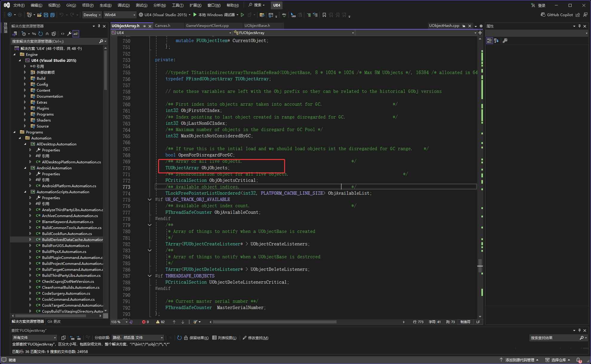Collapse the #if UE_GC_TRACK_OBJ_AVAILABLE code region
The height and width of the screenshot is (364, 591).
point(150,199)
